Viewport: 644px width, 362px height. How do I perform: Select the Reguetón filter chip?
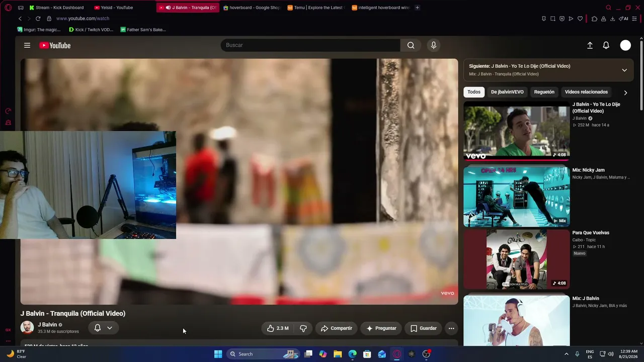point(544,92)
